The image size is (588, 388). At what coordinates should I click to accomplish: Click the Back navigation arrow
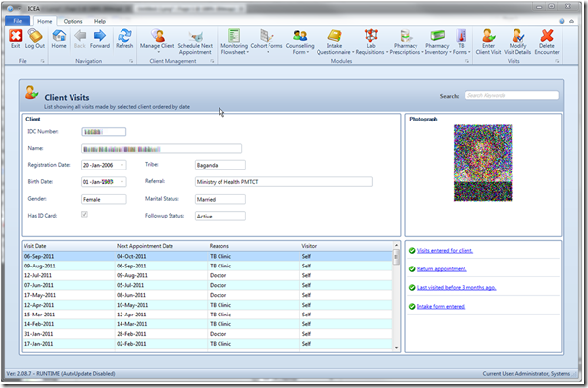point(80,36)
